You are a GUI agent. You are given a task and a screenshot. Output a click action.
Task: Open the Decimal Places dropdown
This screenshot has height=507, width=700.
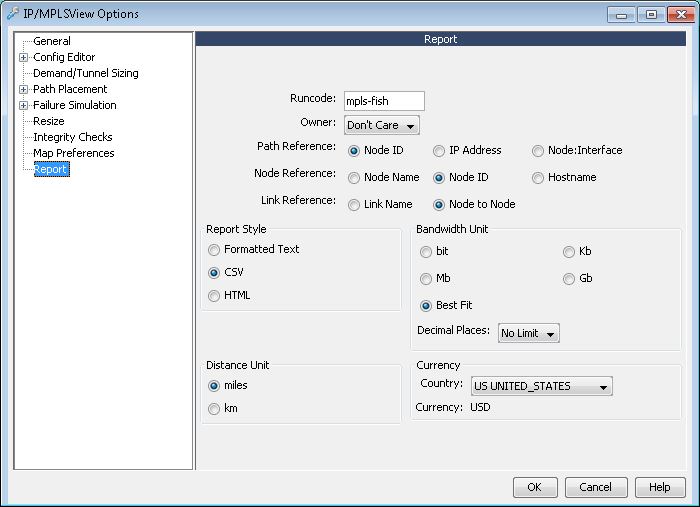pyautogui.click(x=528, y=333)
